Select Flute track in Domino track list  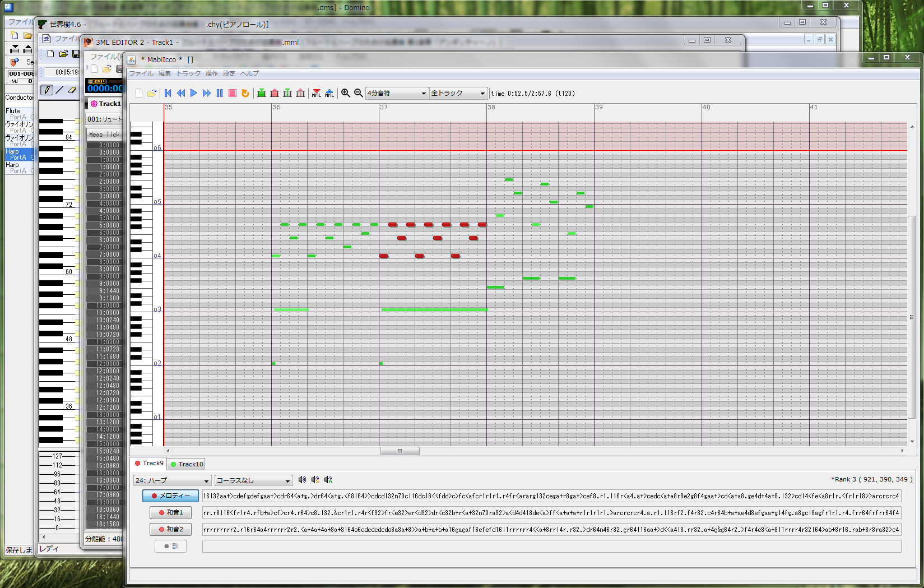click(x=20, y=114)
